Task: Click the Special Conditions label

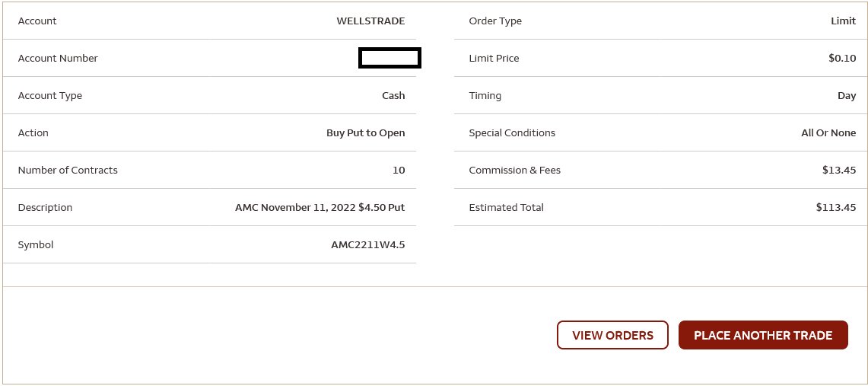Action: tap(512, 133)
